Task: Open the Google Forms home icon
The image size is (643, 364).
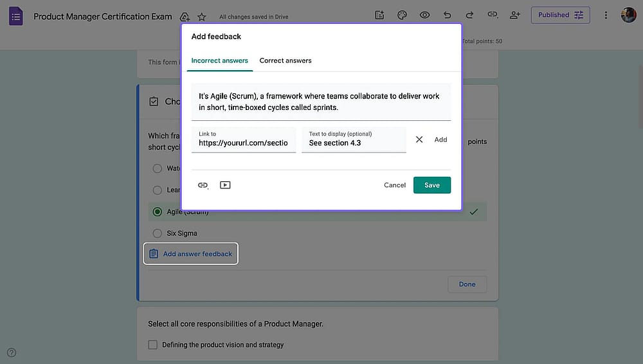Action: coord(15,17)
